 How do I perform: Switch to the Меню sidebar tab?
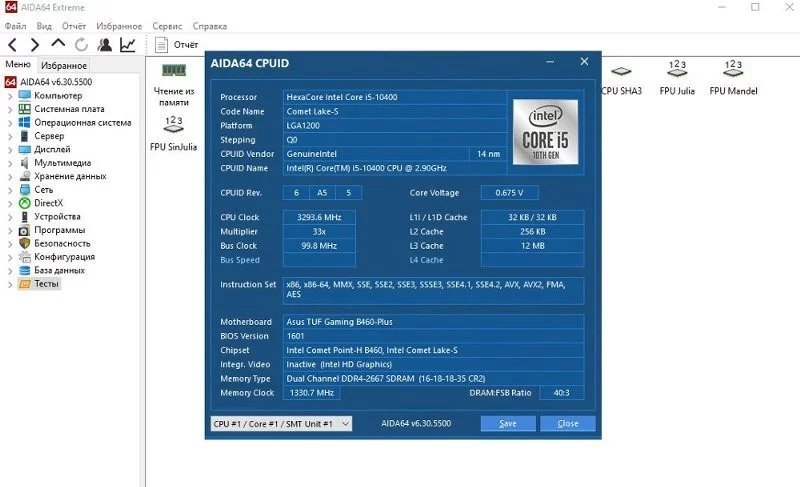pos(18,65)
